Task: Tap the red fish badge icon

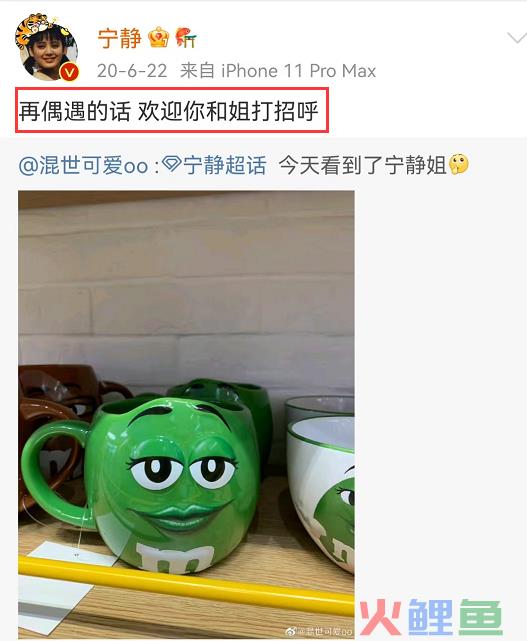Action: (x=185, y=38)
